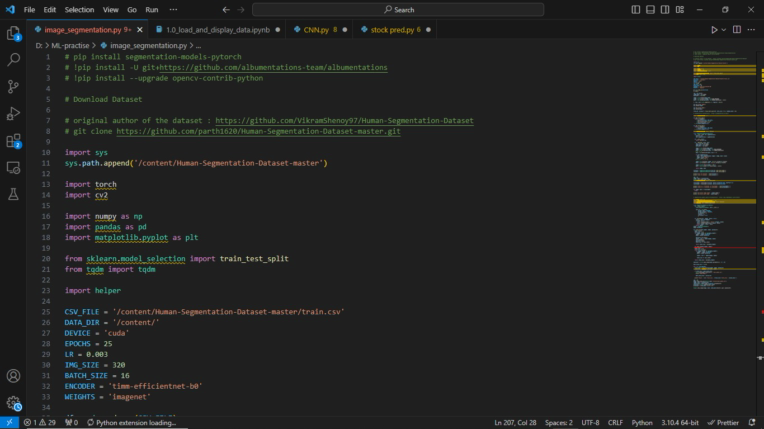Click the VS Code logo icon
Image resolution: width=764 pixels, height=429 pixels.
(x=10, y=9)
